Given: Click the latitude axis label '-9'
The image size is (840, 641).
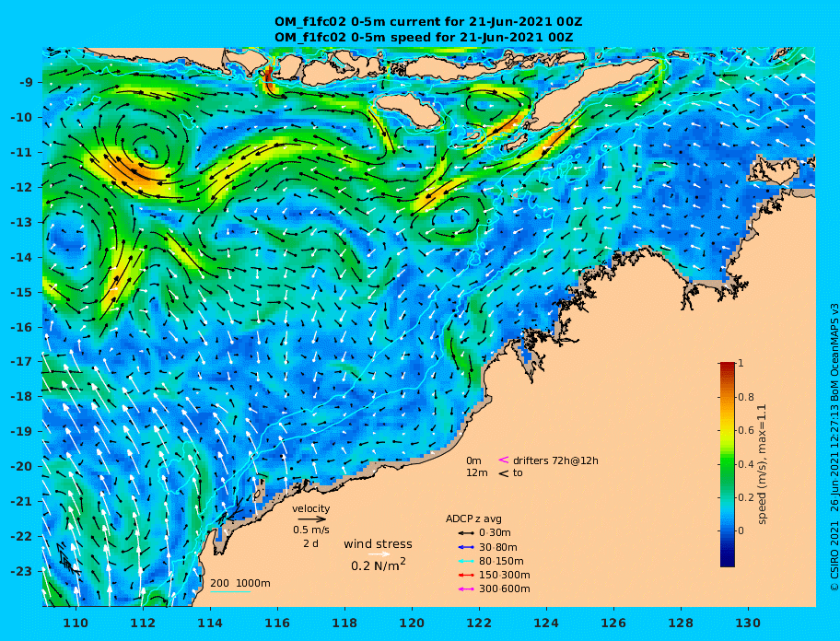Looking at the screenshot, I should click(27, 83).
